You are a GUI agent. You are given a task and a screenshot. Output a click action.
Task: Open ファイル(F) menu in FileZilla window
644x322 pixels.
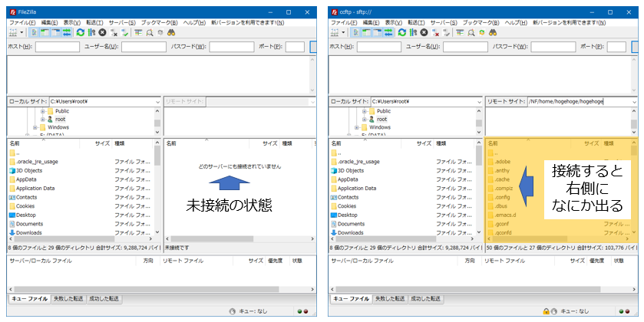pos(22,22)
